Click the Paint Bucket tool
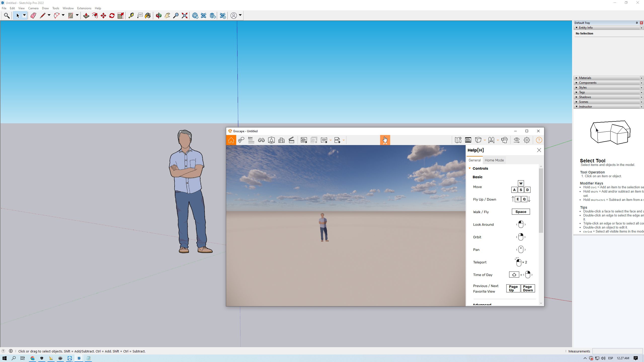Viewport: 644px width, 362px height. pos(148,16)
